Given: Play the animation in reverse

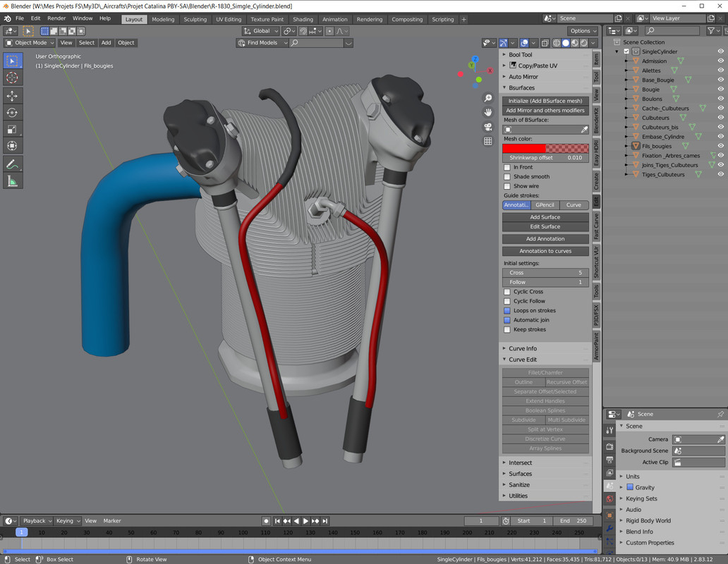Looking at the screenshot, I should tap(296, 521).
